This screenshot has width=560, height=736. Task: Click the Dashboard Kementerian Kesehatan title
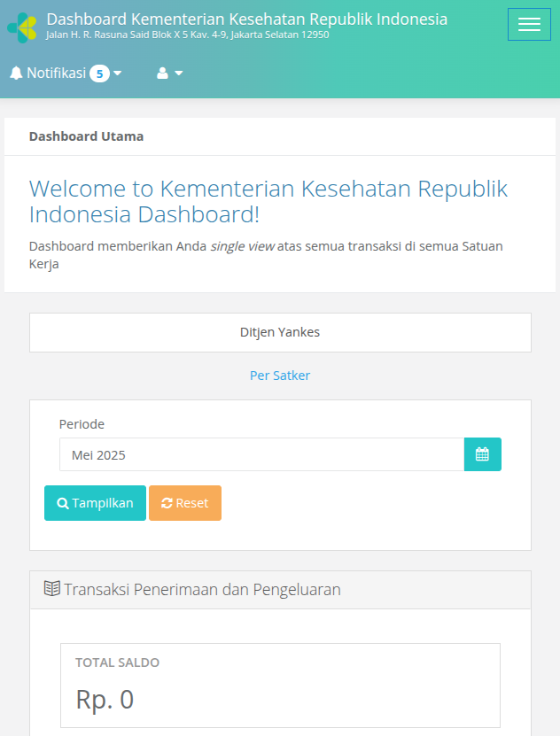pyautogui.click(x=247, y=19)
